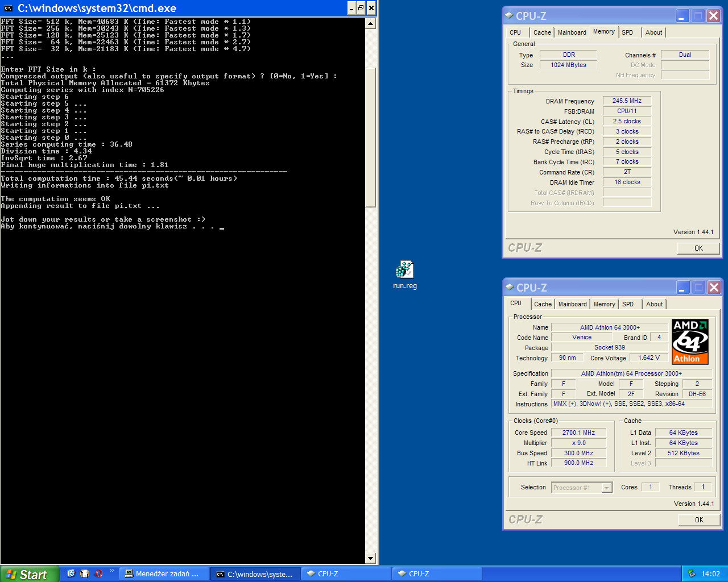Click the HT Link value 900.0 MHz
The image size is (728, 582).
pyautogui.click(x=578, y=463)
